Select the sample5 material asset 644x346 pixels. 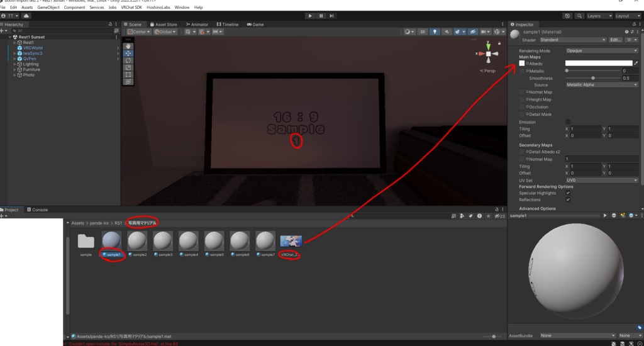coord(214,245)
